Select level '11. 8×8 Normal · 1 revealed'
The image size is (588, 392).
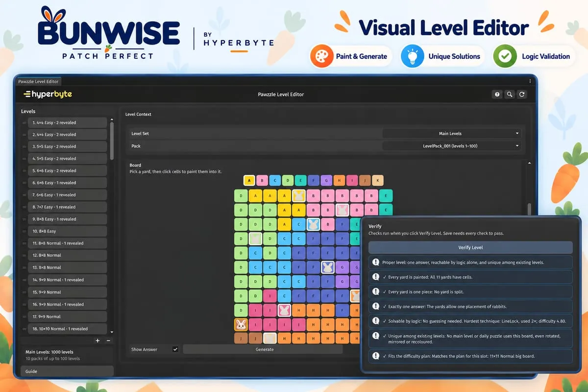point(68,243)
